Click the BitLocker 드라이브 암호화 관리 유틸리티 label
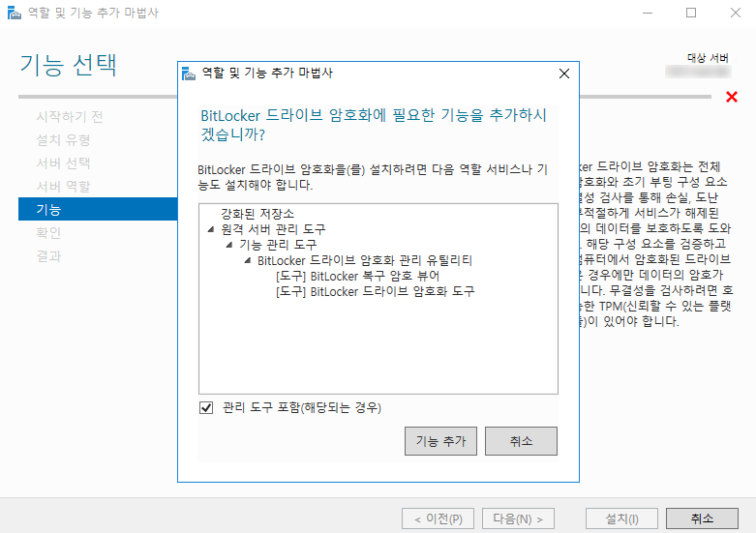Screen dimensions: 756x533 coord(365,261)
